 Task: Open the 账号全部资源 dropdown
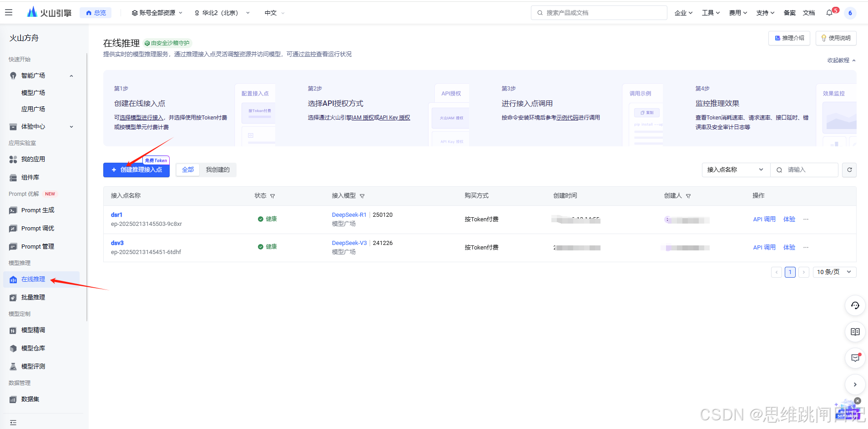click(x=157, y=13)
